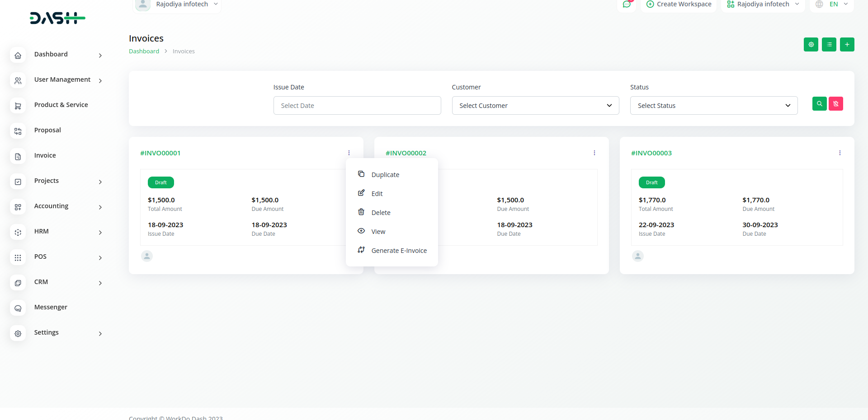Expand the HRM sidebar menu

pos(57,232)
